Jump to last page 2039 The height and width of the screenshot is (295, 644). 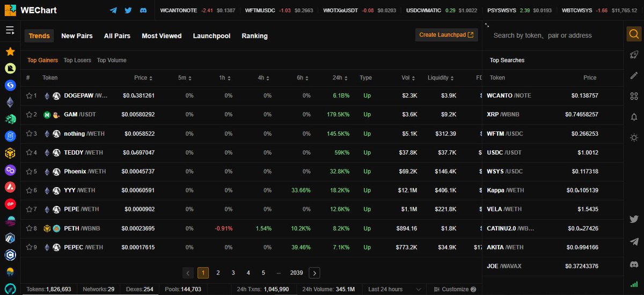coord(296,272)
